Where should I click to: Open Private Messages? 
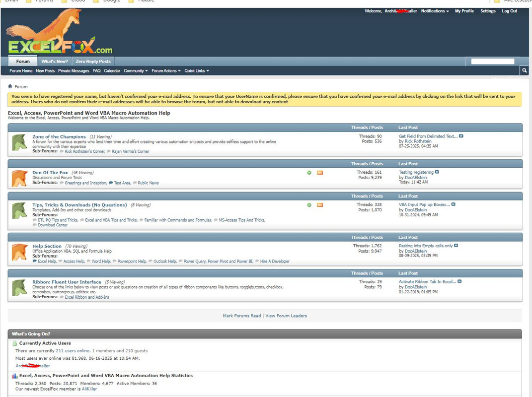tap(74, 71)
